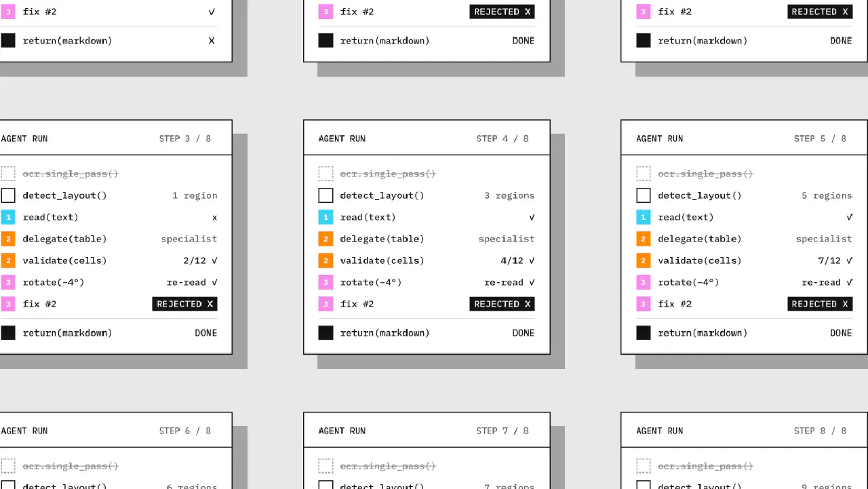The width and height of the screenshot is (868, 489).
Task: Select pink 3 badge beside fix #2 in STEP 3 card
Action: tap(7, 304)
